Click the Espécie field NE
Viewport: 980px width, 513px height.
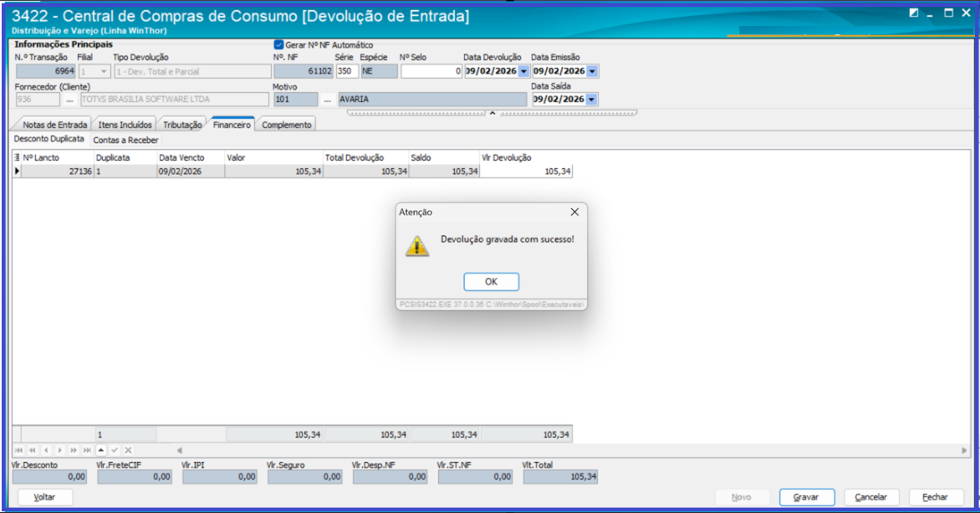click(x=379, y=71)
